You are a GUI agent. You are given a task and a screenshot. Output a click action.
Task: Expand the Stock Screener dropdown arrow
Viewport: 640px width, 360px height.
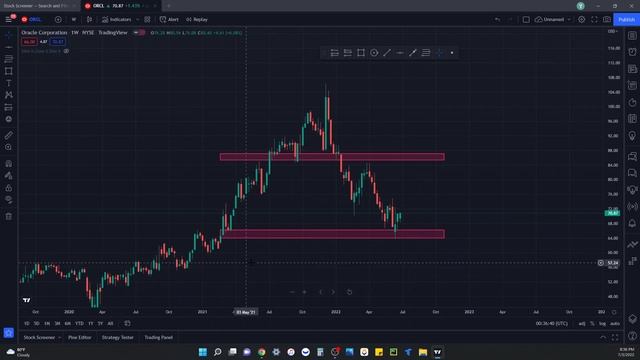click(x=60, y=338)
